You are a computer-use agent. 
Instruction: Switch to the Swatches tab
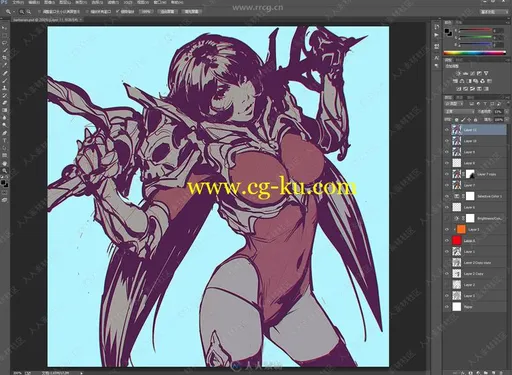click(x=459, y=22)
